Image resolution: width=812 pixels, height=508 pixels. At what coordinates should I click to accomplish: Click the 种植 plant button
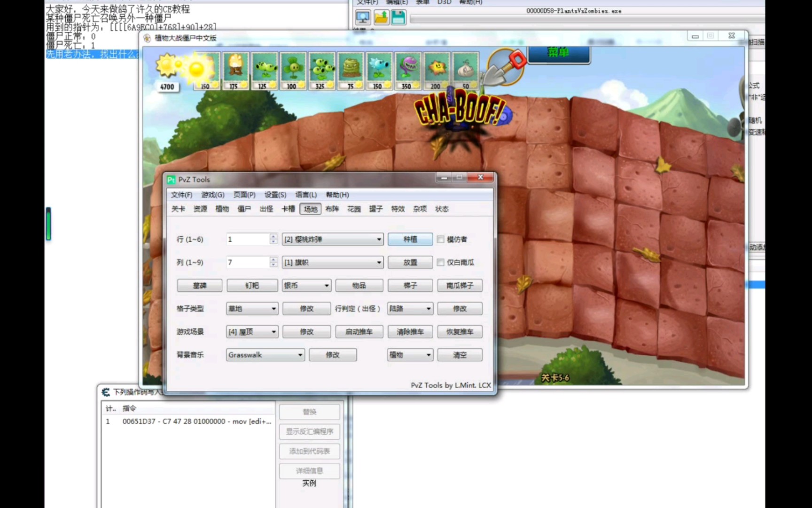[410, 239]
